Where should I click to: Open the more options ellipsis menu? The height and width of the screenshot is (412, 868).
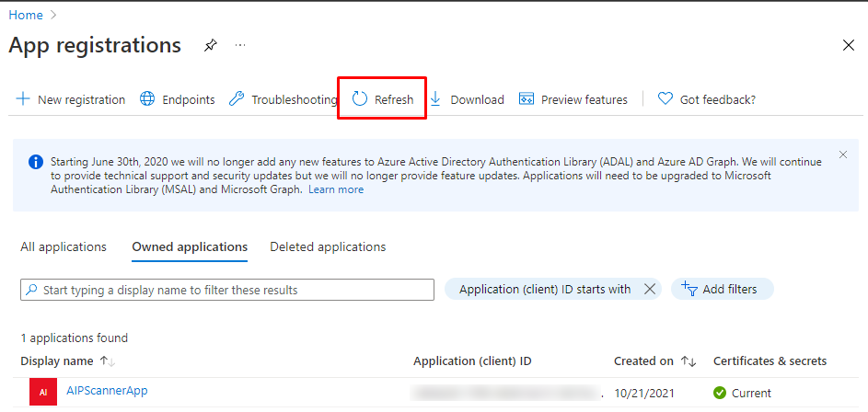[240, 45]
